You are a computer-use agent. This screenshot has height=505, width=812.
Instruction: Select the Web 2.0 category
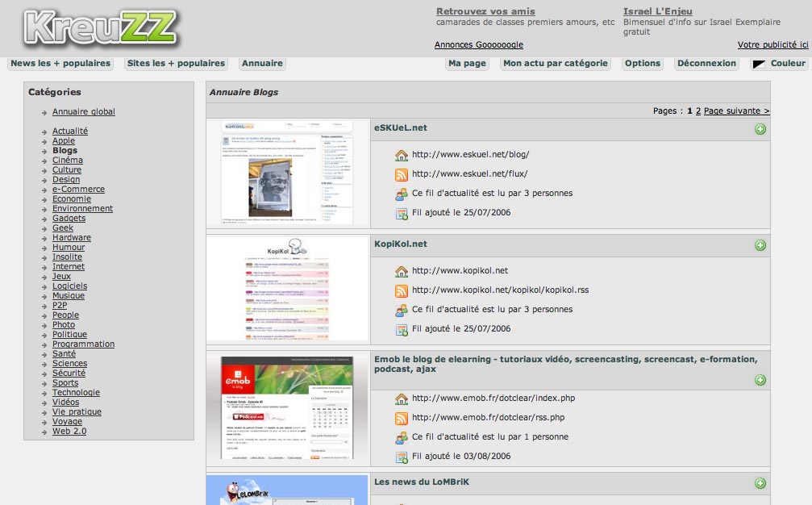point(69,431)
